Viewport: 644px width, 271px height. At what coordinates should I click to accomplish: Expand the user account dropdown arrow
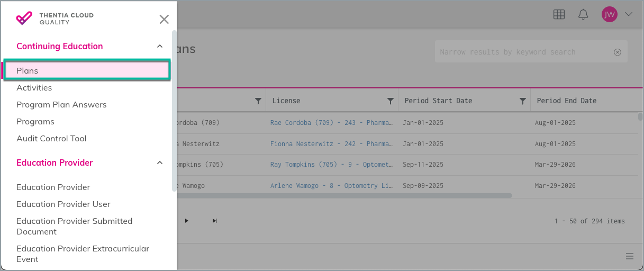click(x=629, y=14)
